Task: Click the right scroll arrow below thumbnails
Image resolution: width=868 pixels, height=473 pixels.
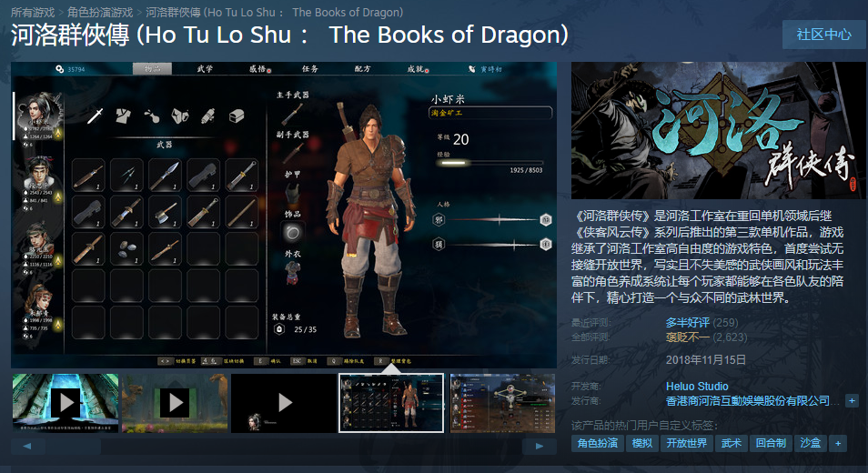Action: [540, 446]
